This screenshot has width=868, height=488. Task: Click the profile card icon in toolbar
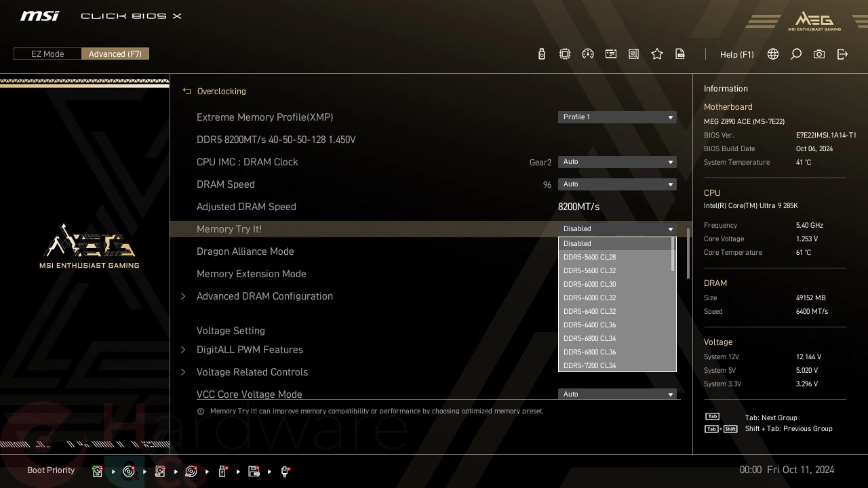(611, 54)
